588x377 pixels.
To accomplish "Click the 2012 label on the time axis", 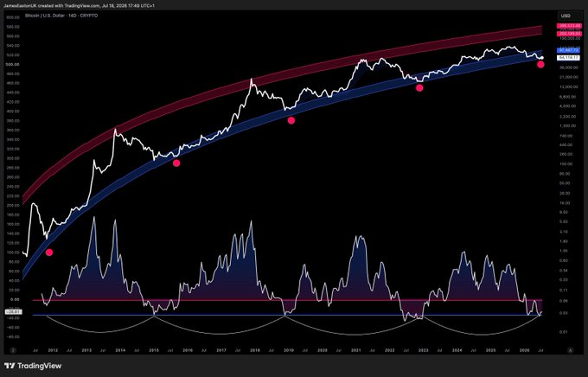I will [x=53, y=350].
